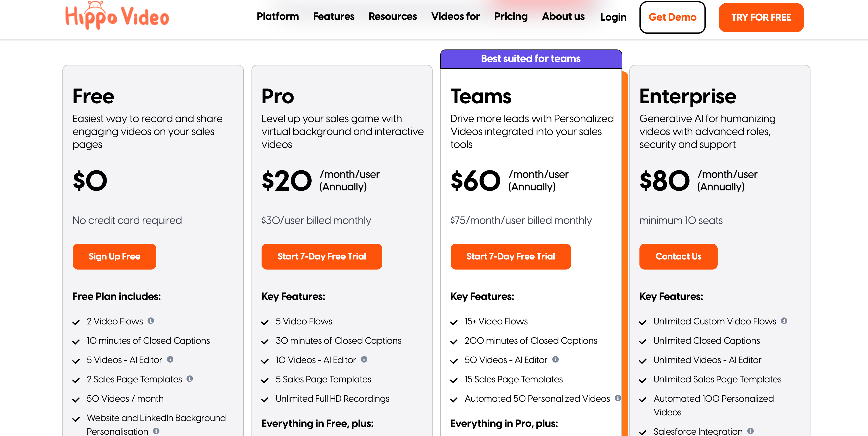
Task: Expand the Videos for menu
Action: coord(455,16)
